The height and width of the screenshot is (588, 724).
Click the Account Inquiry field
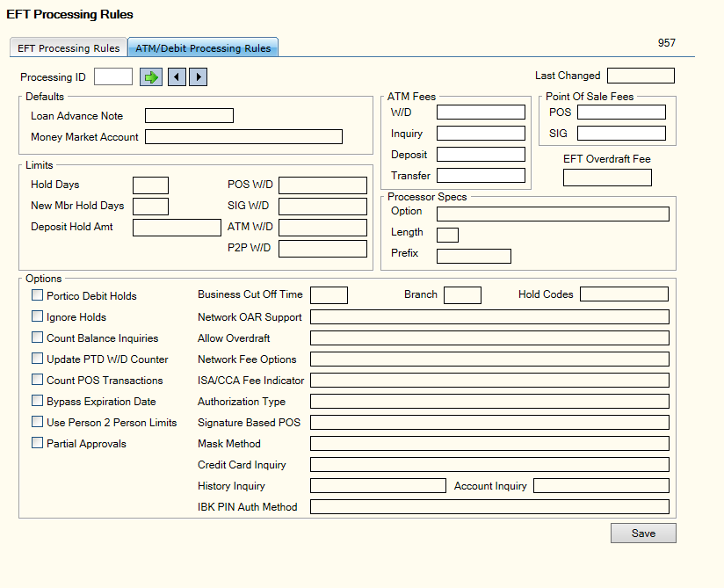coord(601,485)
